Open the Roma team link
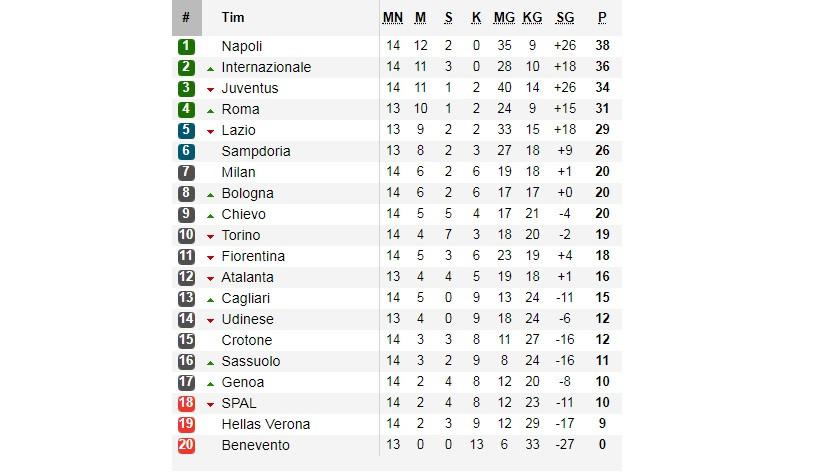This screenshot has width=816, height=472. [240, 109]
